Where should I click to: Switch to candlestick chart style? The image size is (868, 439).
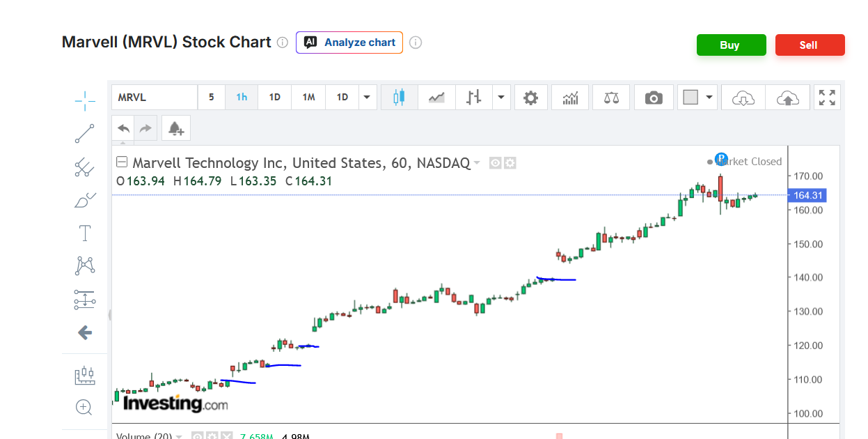[399, 98]
